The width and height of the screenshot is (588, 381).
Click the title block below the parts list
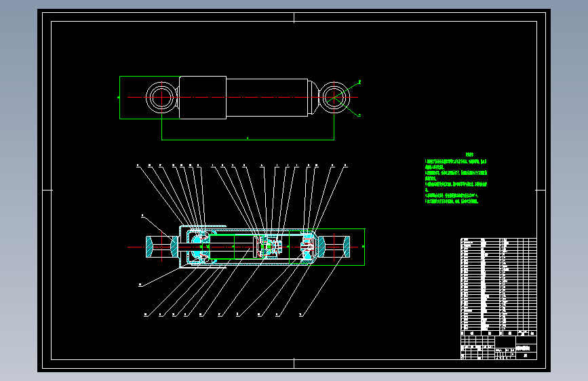[x=498, y=348]
